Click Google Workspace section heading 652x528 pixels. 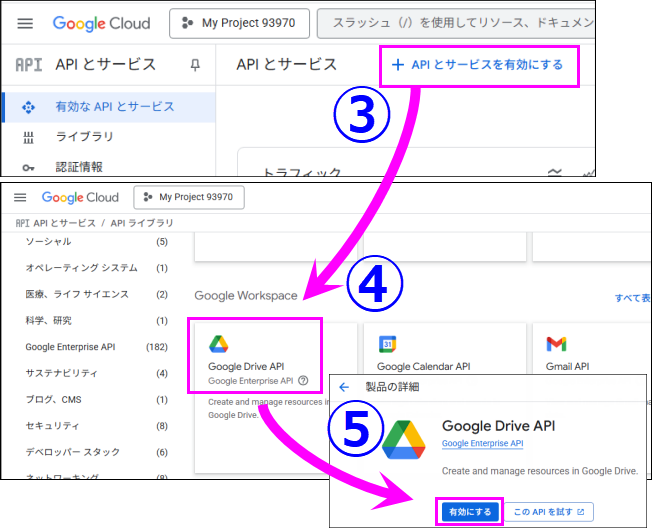246,296
